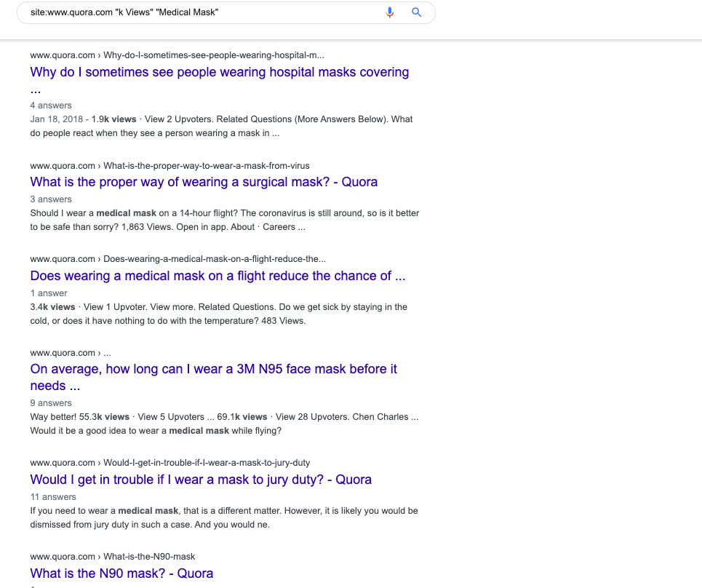Open 'What is the proper way of wearing a surgical mask?' result
The width and height of the screenshot is (702, 588).
(204, 182)
